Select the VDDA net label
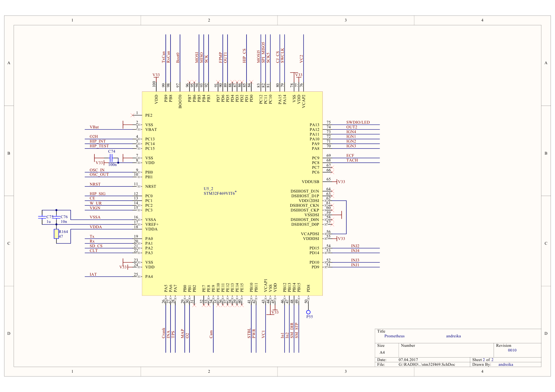Image resolution: width=555 pixels, height=392 pixels. (x=96, y=227)
